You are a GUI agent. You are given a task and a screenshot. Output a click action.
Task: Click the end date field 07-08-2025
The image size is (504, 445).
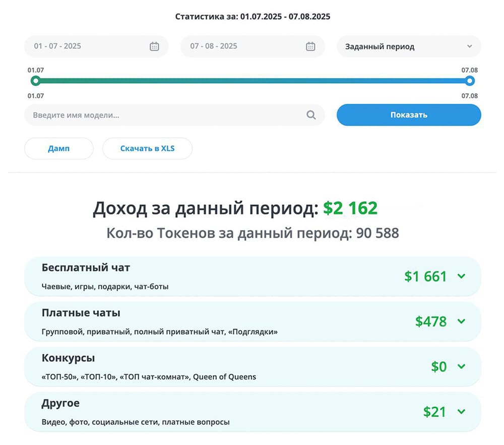242,46
